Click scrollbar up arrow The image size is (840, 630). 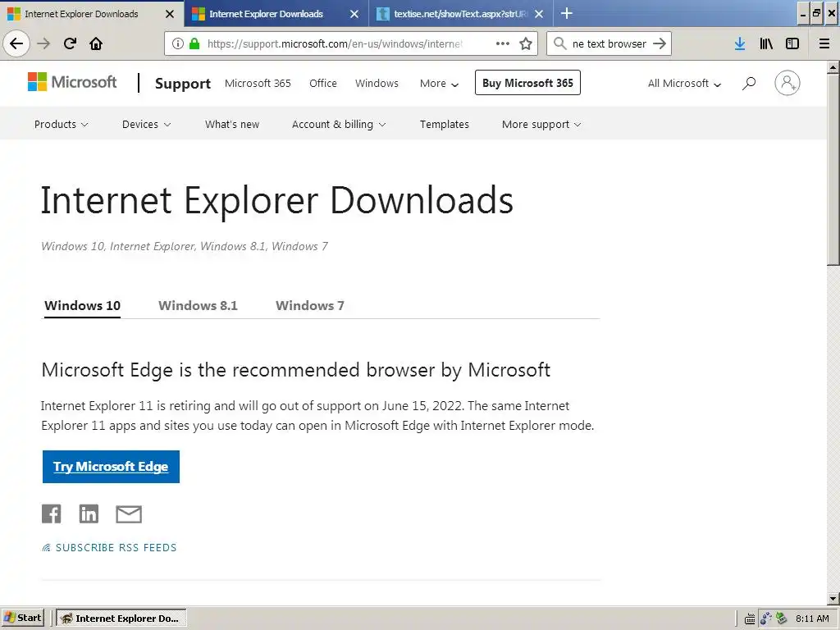tap(833, 67)
